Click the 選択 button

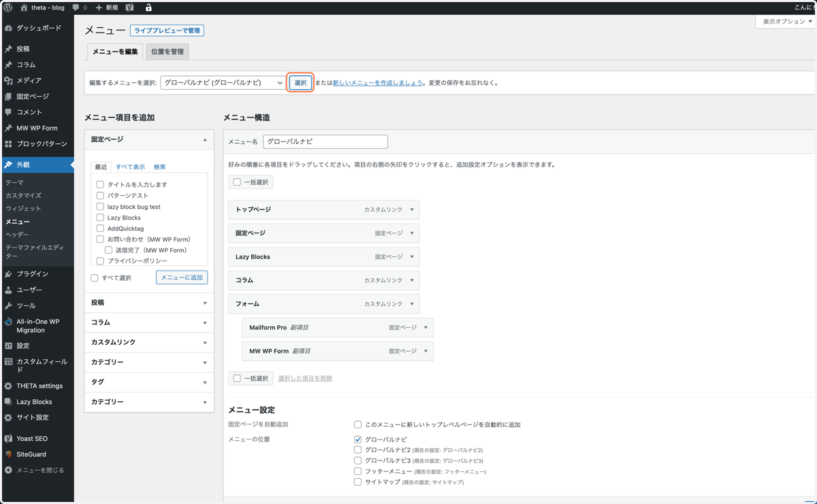point(300,83)
